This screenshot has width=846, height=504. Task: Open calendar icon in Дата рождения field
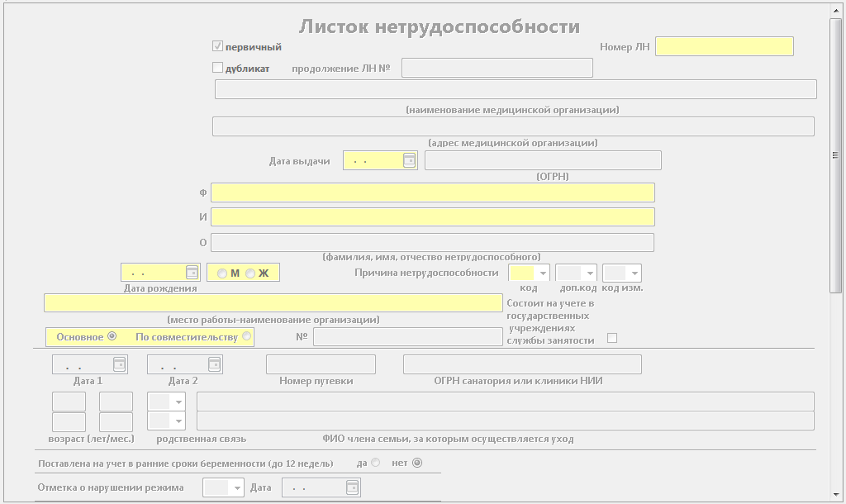[192, 272]
